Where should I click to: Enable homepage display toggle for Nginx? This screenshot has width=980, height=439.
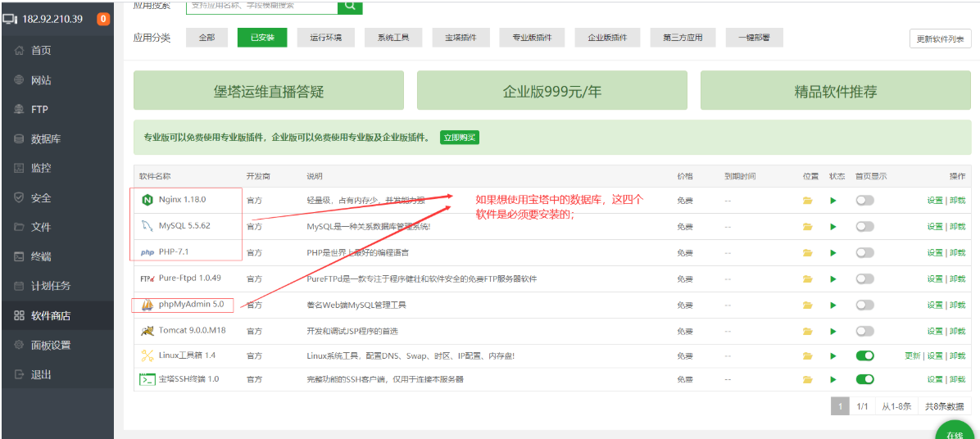coord(865,201)
